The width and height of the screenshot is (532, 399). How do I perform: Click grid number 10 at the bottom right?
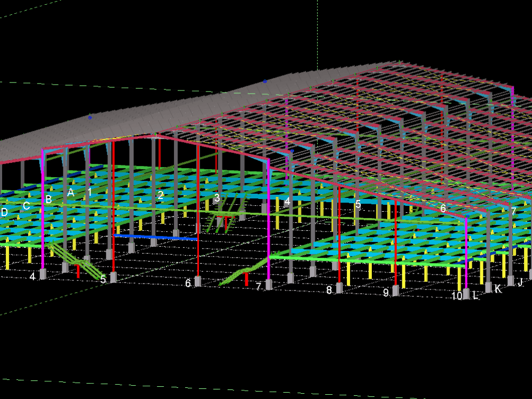point(456,296)
